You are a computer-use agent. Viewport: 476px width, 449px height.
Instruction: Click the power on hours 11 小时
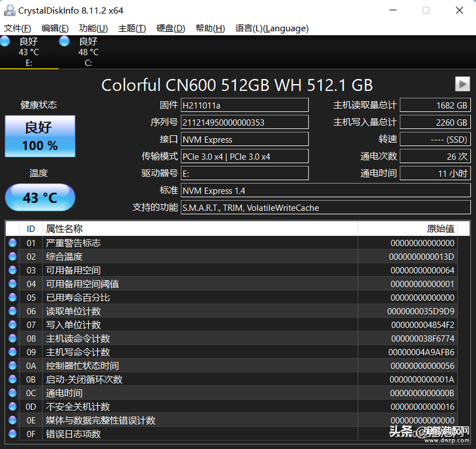(436, 173)
